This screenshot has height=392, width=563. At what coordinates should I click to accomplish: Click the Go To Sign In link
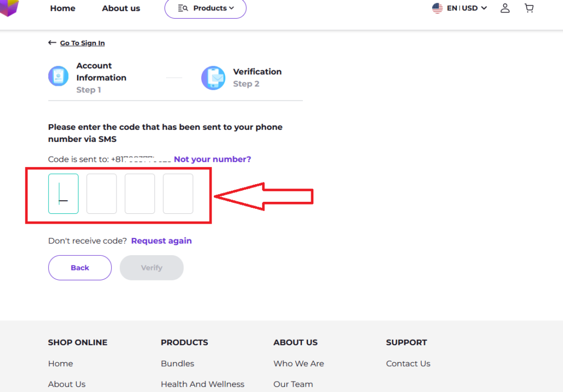[x=82, y=43]
